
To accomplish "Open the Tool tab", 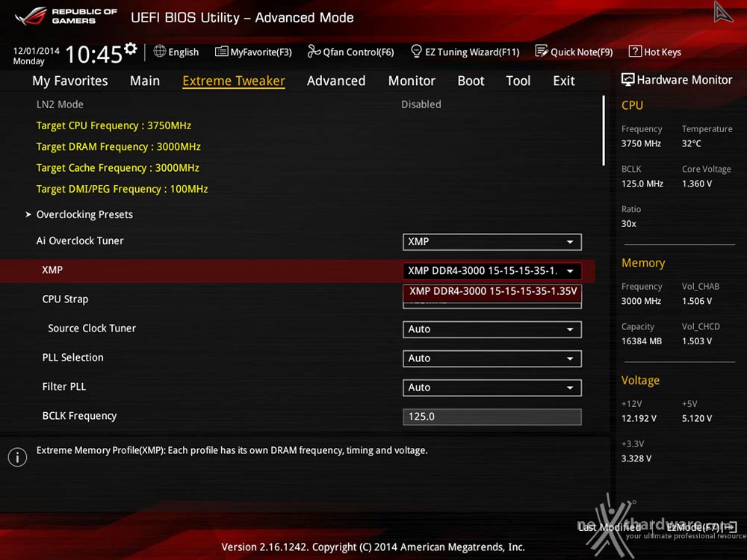I will [518, 81].
